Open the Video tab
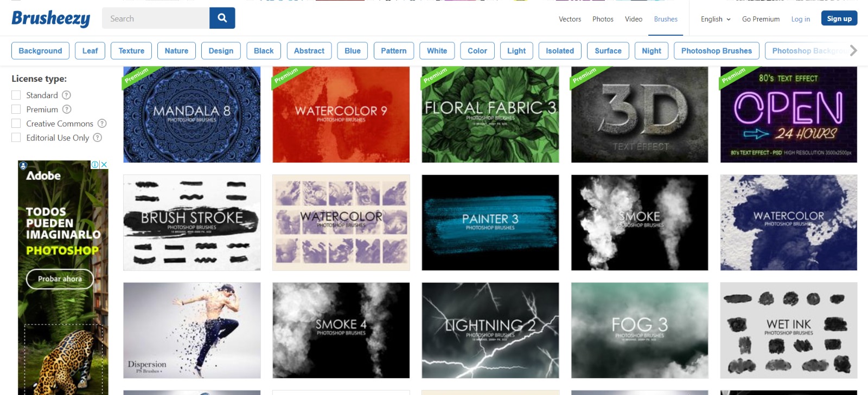 pyautogui.click(x=633, y=19)
